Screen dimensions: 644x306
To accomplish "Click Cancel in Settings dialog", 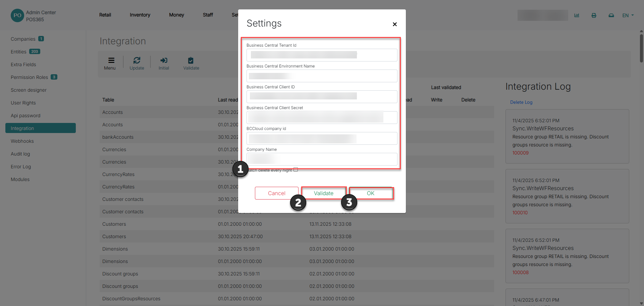I will [x=277, y=193].
